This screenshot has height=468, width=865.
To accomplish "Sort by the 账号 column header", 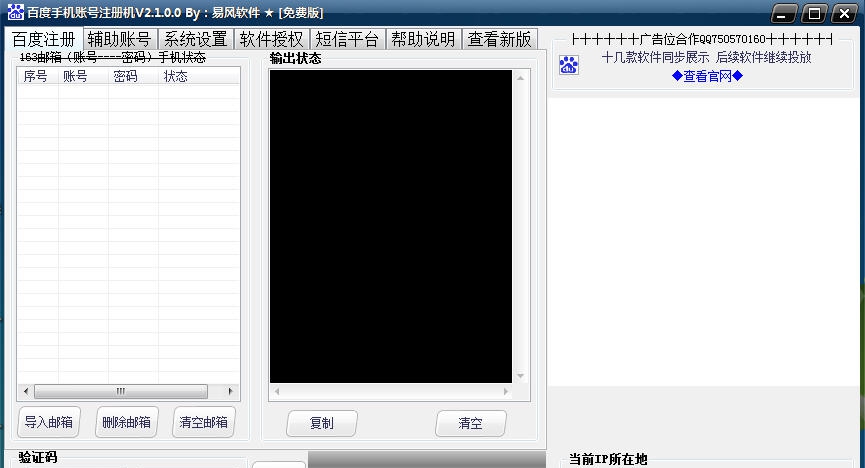I will [83, 76].
